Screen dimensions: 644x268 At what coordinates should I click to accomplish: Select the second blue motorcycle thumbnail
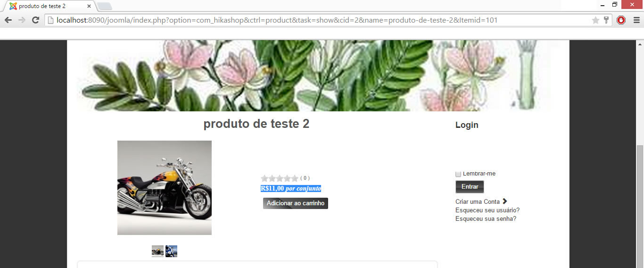pos(171,251)
